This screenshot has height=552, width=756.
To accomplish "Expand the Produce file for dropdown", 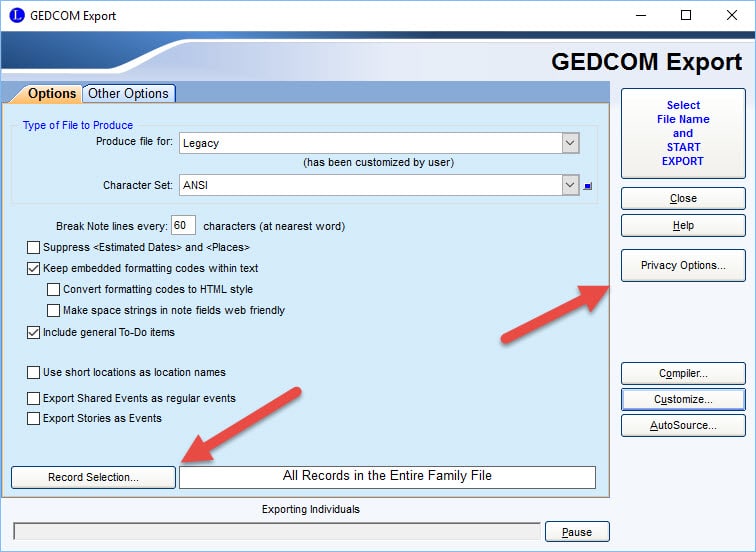I will point(570,143).
